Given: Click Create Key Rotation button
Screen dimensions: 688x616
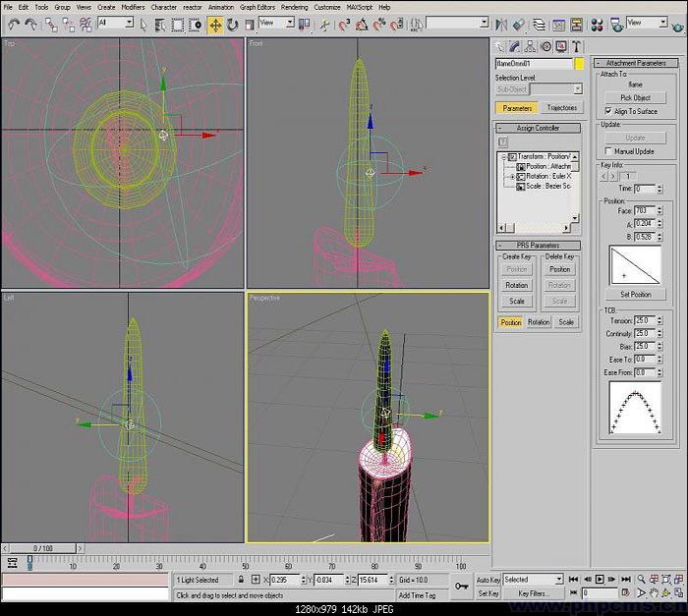Looking at the screenshot, I should pos(516,285).
